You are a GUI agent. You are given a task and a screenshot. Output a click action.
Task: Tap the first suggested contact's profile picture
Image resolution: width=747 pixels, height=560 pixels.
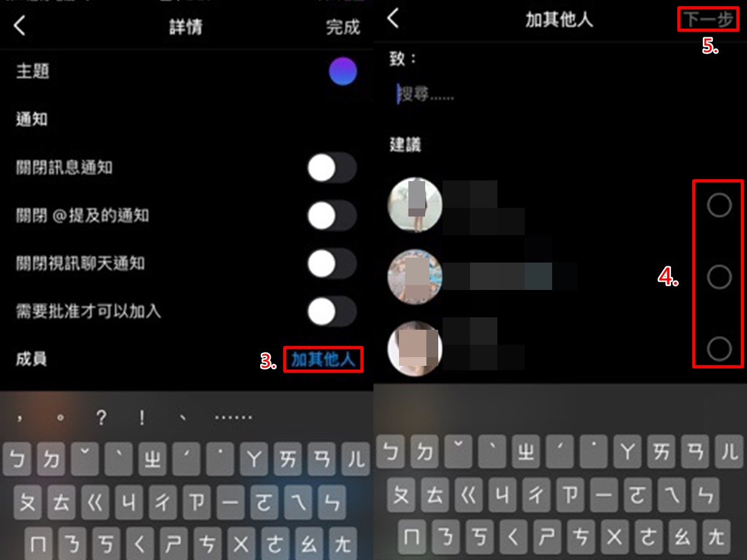pyautogui.click(x=415, y=205)
